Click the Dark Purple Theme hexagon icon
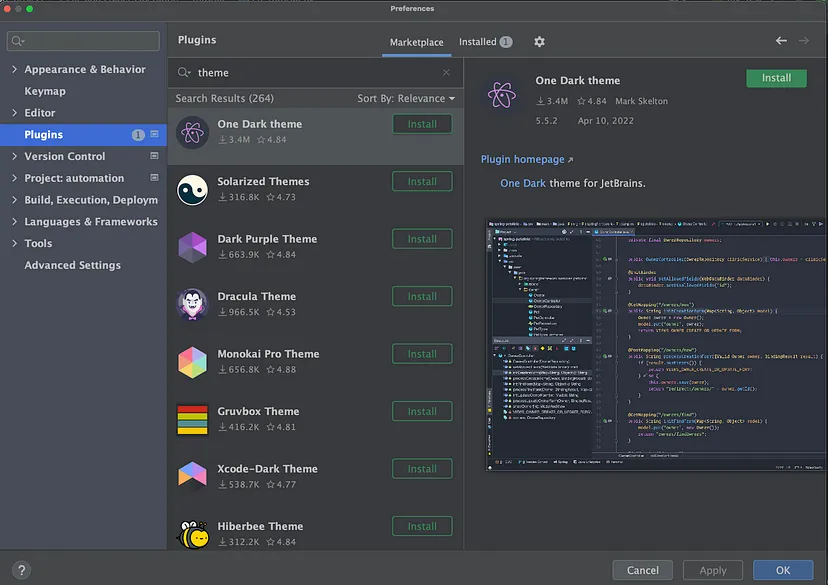Screen dimensions: 828x585 192,247
